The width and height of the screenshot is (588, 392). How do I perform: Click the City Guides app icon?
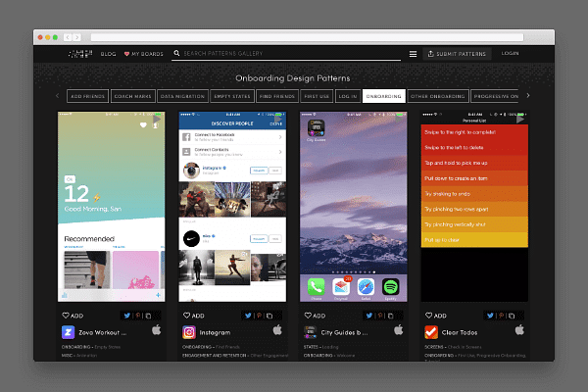coord(311,332)
